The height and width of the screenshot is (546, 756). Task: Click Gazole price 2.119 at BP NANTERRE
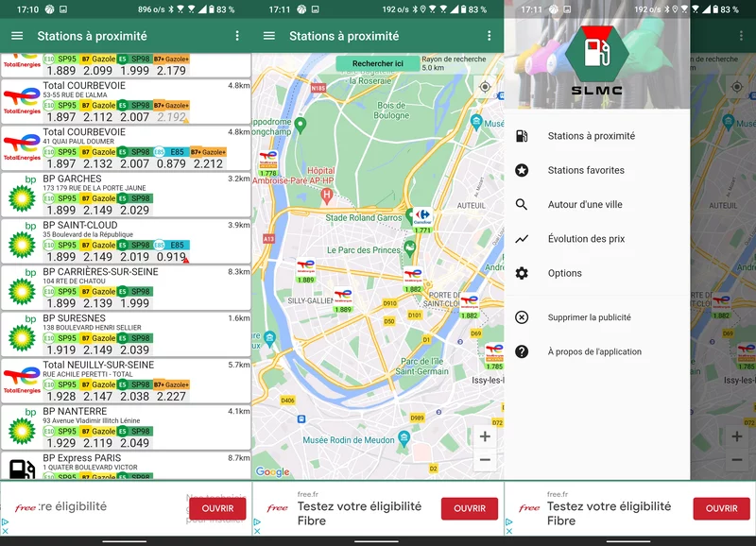click(x=98, y=443)
